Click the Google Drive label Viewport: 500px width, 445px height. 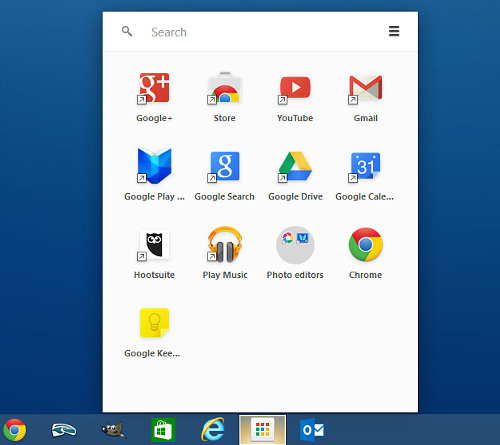(295, 197)
